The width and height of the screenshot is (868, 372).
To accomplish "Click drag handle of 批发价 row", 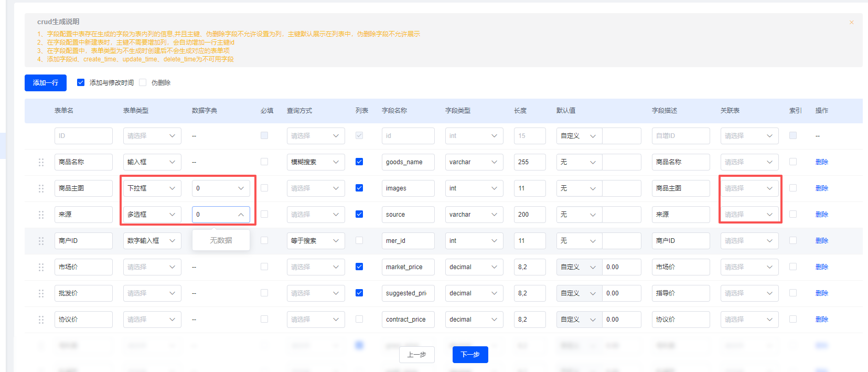I will tap(41, 293).
